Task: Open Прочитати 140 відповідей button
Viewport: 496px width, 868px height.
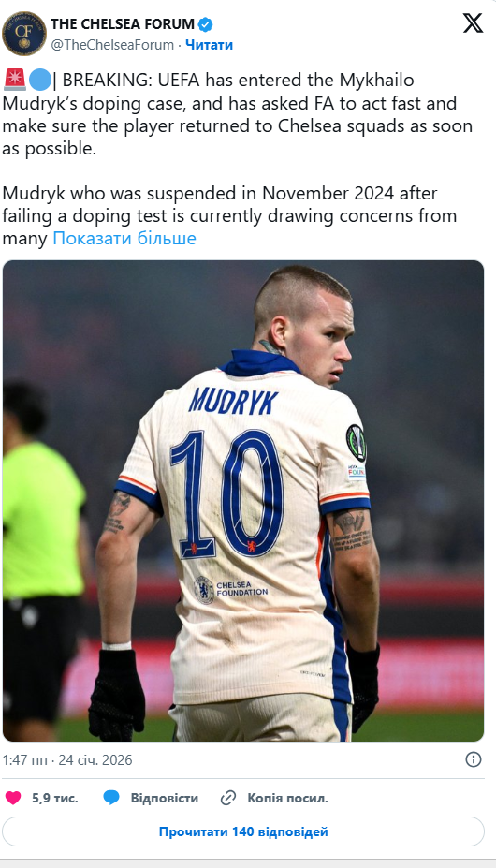Action: coord(243,831)
